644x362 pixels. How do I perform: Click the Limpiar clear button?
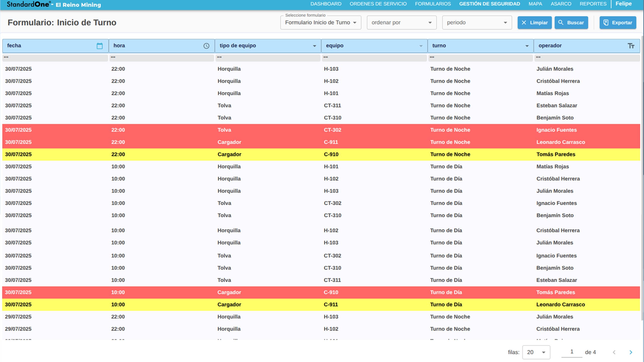(534, 23)
